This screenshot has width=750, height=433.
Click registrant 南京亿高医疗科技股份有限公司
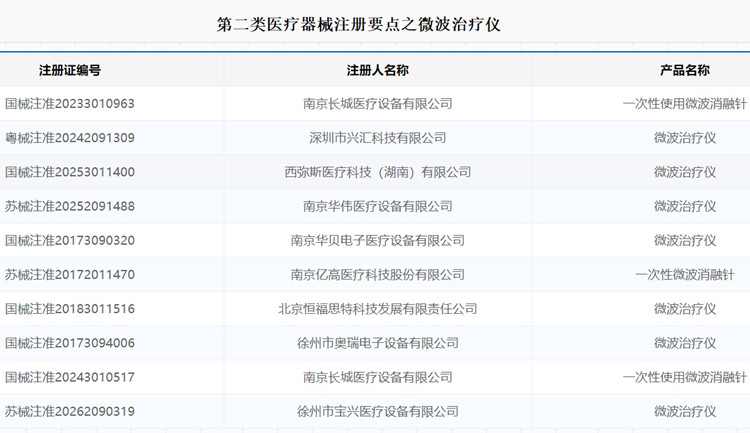click(x=377, y=275)
